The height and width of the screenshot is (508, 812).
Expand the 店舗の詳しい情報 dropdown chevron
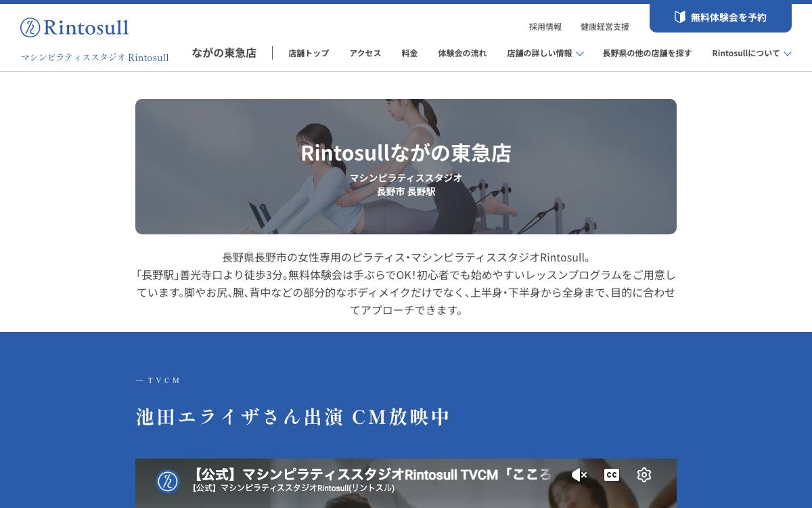(580, 54)
